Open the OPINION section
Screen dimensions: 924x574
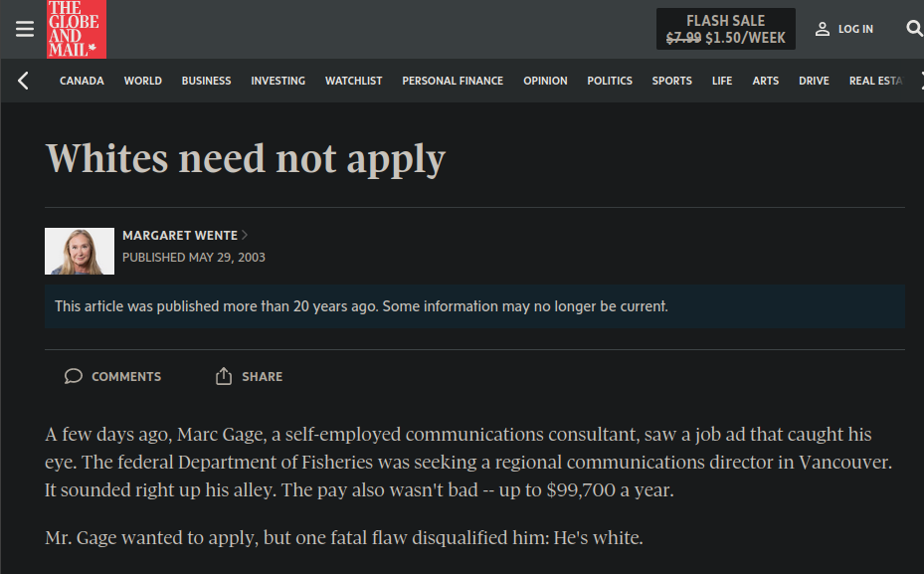click(x=545, y=81)
